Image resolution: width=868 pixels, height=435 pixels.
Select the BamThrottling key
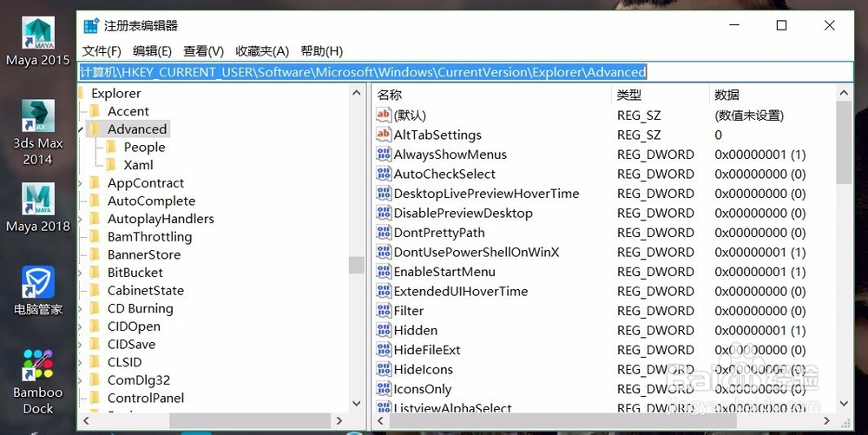149,237
